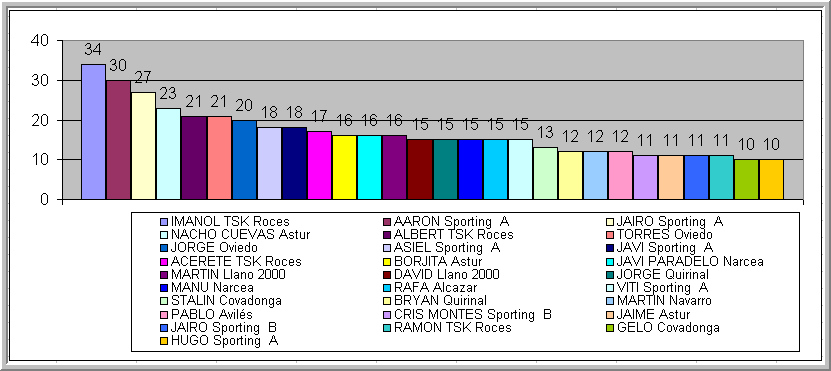This screenshot has height=371, width=831.
Task: Click the y-axis label 40
Action: pyautogui.click(x=40, y=40)
